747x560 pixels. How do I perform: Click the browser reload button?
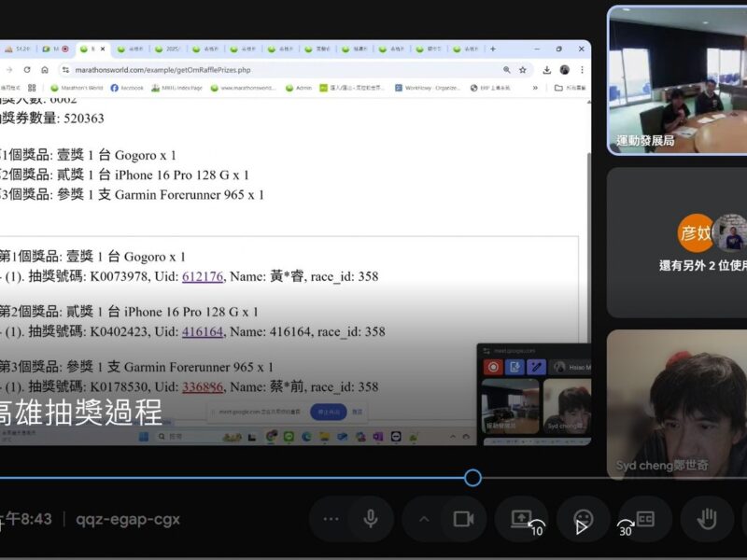[x=27, y=69]
